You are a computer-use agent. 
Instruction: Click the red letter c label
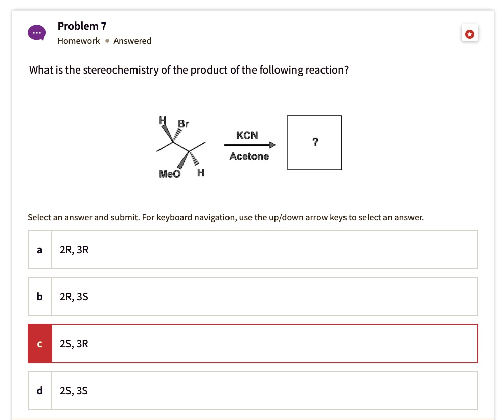40,344
